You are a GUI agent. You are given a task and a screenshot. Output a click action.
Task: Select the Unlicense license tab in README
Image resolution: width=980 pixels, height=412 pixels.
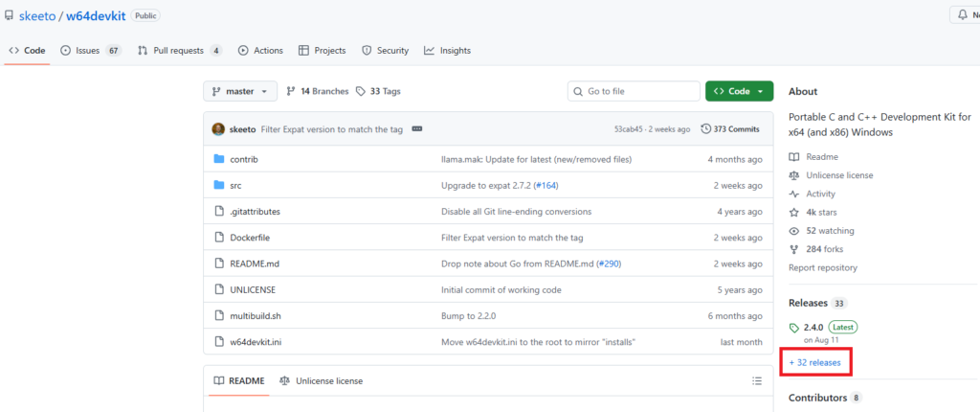point(322,380)
